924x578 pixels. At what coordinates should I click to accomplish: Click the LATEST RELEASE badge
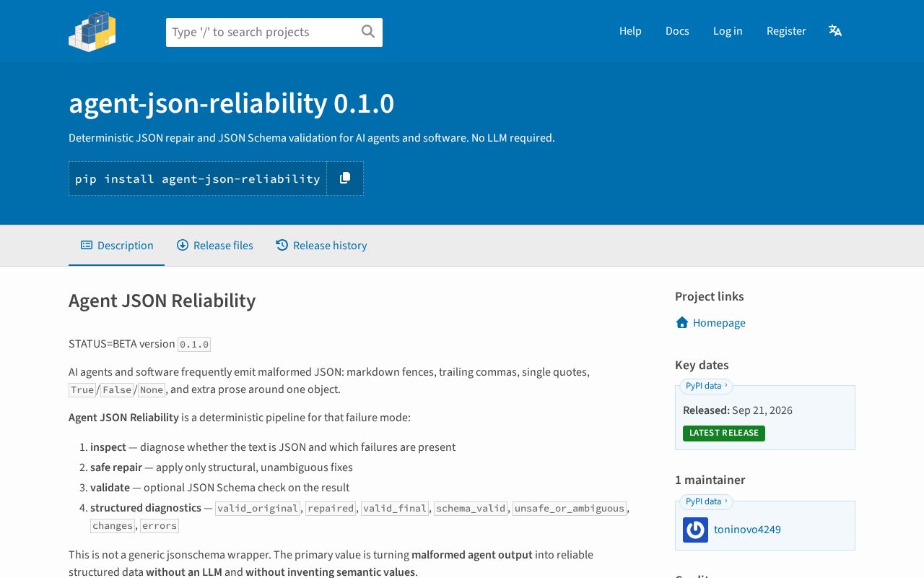724,433
